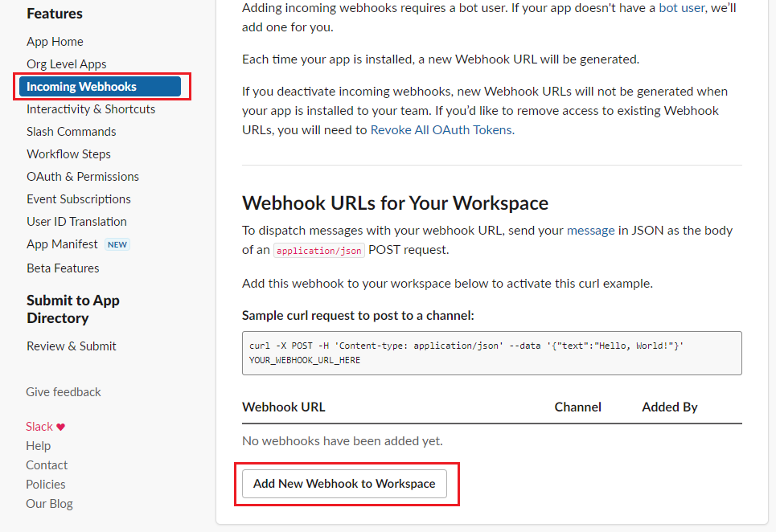The image size is (776, 532).
Task: Click Add New Webhook to Workspace
Action: pyautogui.click(x=344, y=484)
